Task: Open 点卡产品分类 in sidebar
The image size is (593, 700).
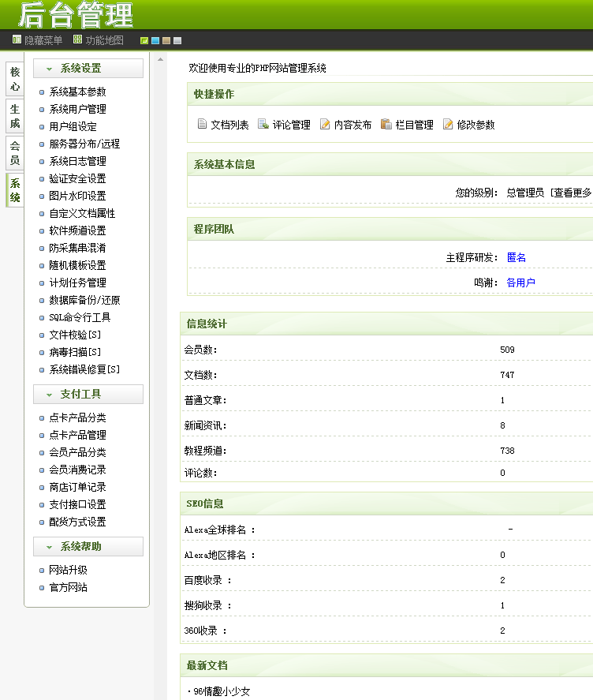Action: 77,417
